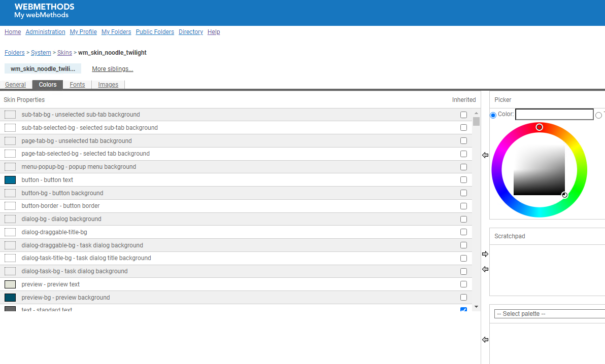Go to the Home link

[13, 32]
